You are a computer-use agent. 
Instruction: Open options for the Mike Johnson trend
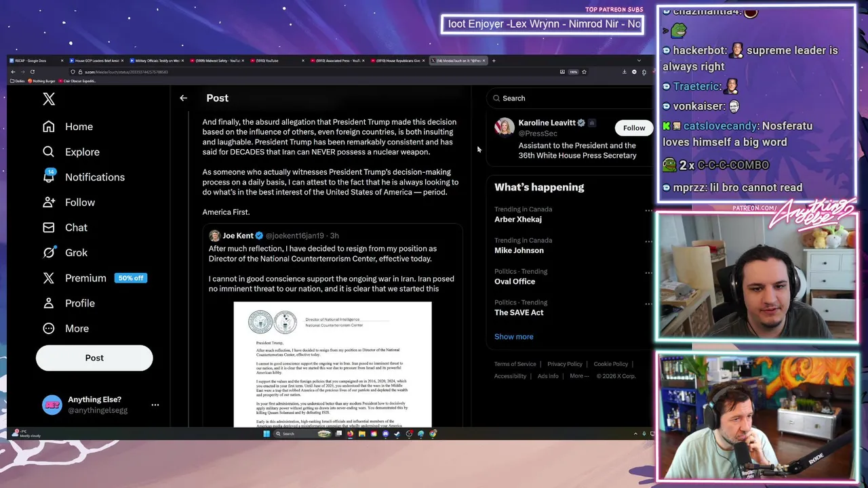(x=648, y=241)
